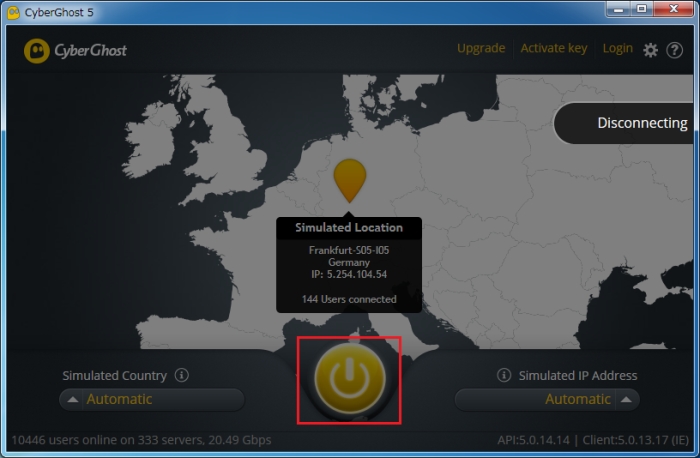Click the Disconnecting status banner
This screenshot has height=458, width=700.
(x=624, y=123)
